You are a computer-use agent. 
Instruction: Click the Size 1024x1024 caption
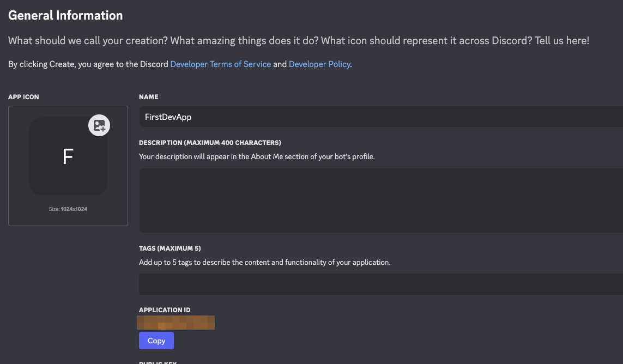pyautogui.click(x=68, y=209)
